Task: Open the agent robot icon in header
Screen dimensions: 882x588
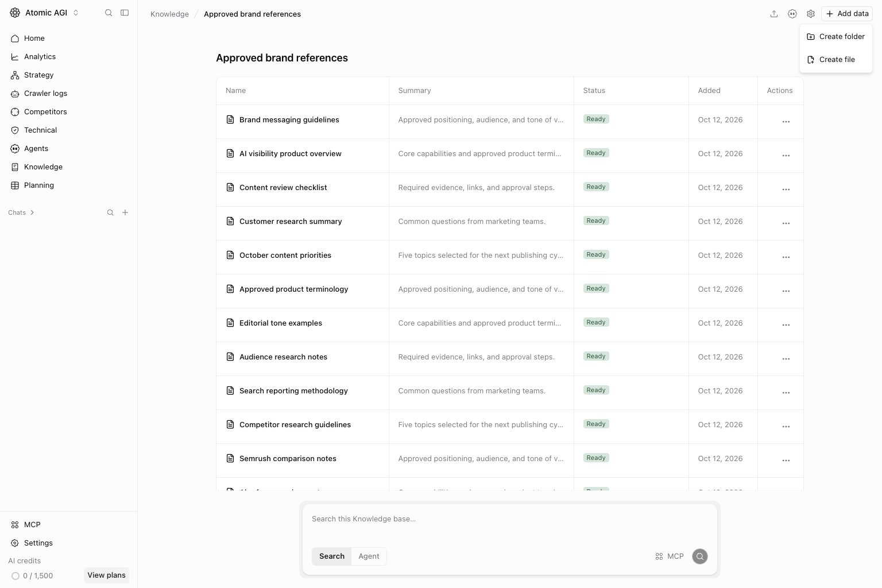Action: (792, 14)
